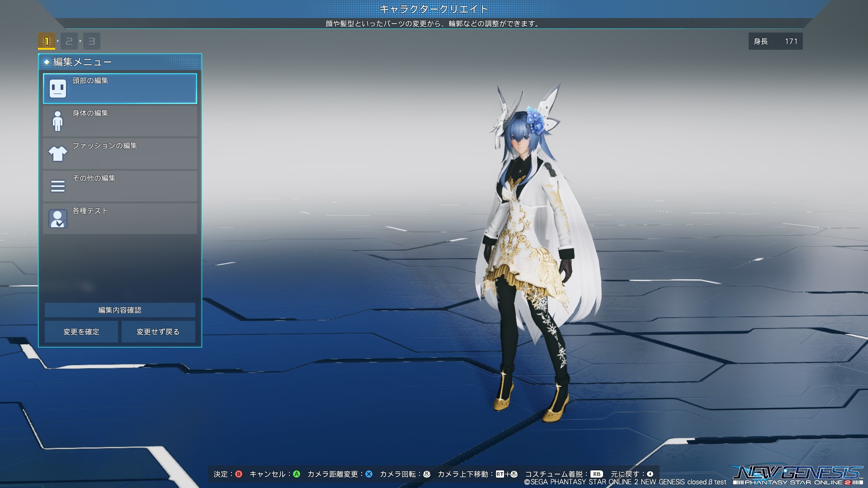
Task: Click the NEW GENESIS logo
Action: click(797, 475)
